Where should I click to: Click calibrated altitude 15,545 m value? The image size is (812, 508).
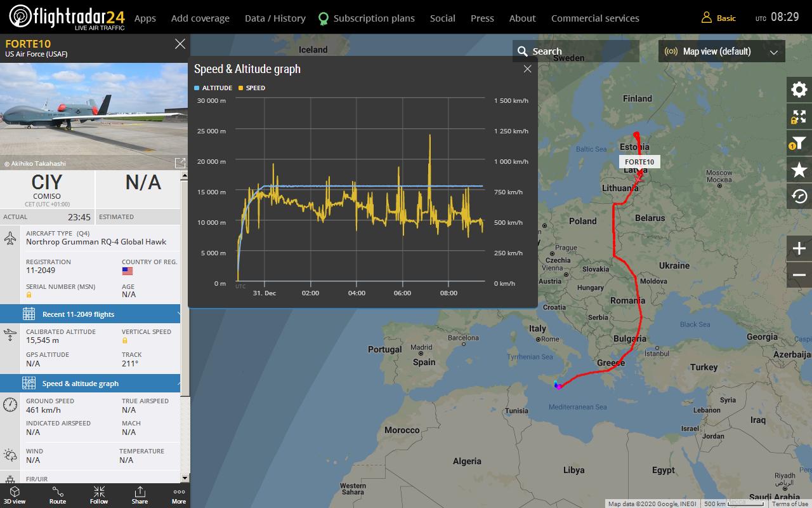click(x=43, y=340)
